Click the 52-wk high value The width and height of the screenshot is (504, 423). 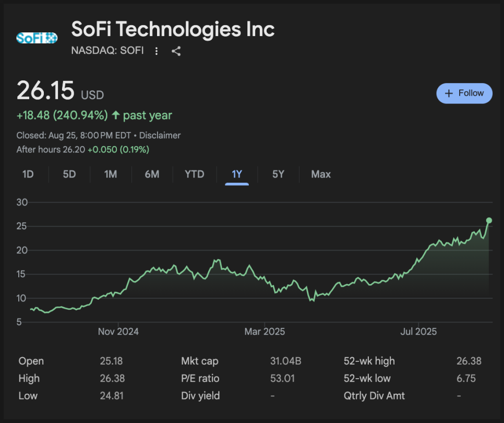pyautogui.click(x=469, y=361)
